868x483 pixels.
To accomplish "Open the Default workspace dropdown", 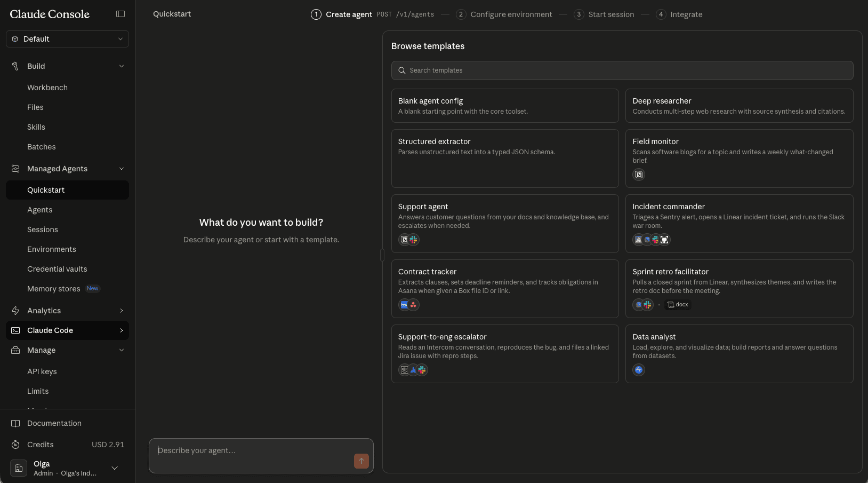I will [x=67, y=39].
